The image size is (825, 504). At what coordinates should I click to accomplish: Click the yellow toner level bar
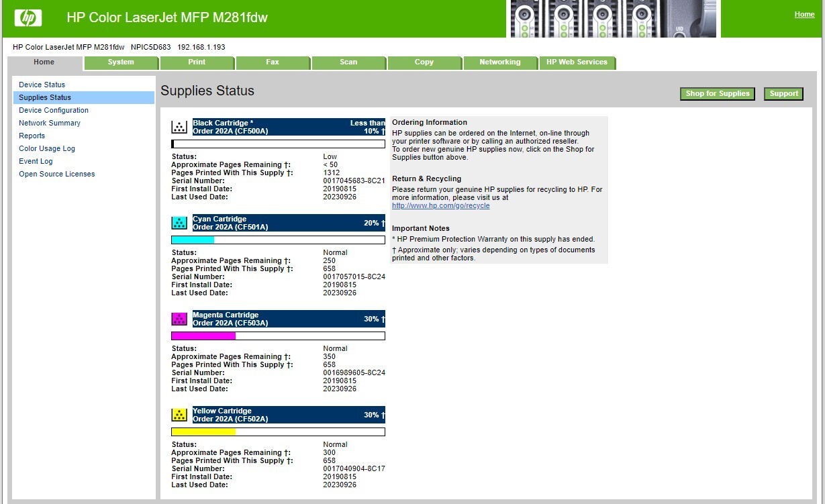point(279,432)
